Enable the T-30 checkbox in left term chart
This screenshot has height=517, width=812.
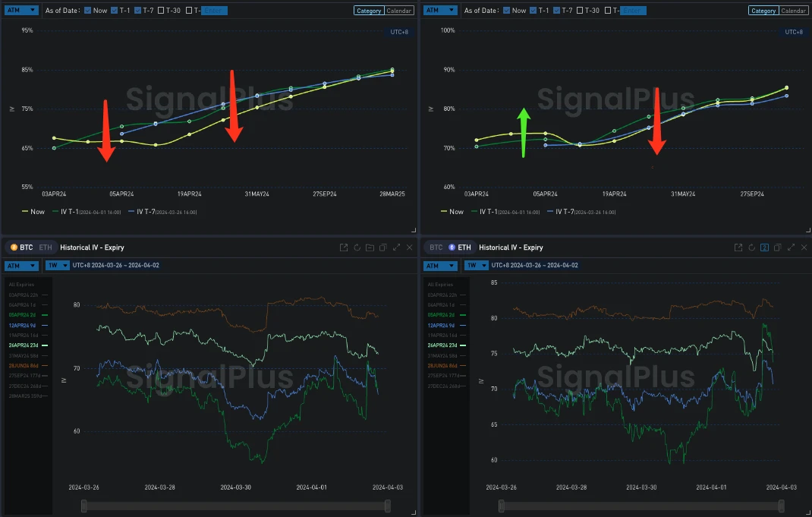[162, 11]
